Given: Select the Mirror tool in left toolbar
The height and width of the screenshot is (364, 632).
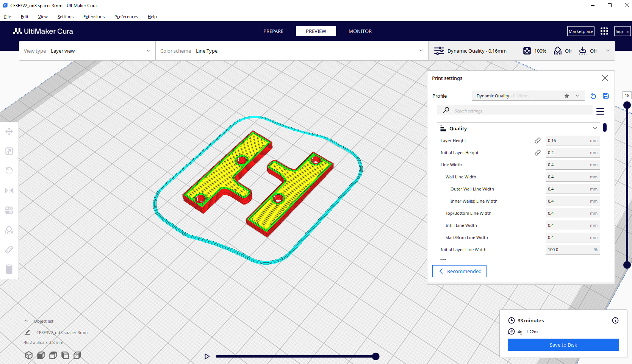Looking at the screenshot, I should (x=9, y=191).
